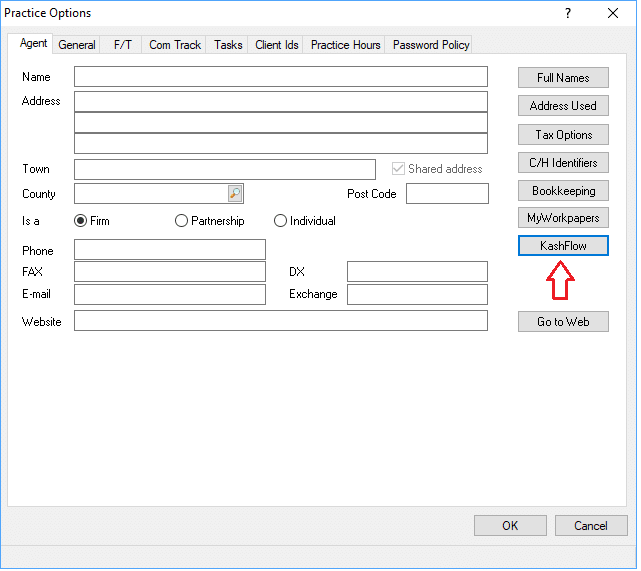Select the Firm radio button

[x=81, y=221]
